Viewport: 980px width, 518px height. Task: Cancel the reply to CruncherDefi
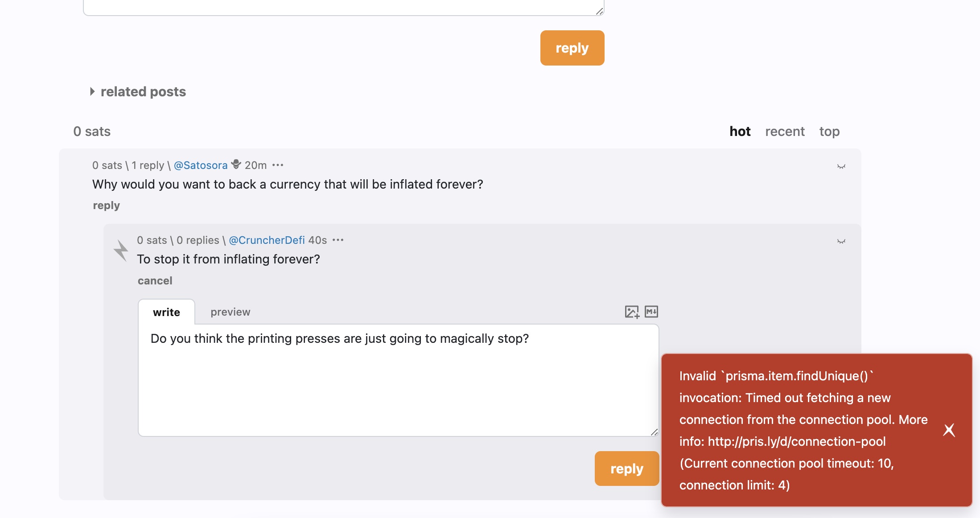tap(155, 280)
